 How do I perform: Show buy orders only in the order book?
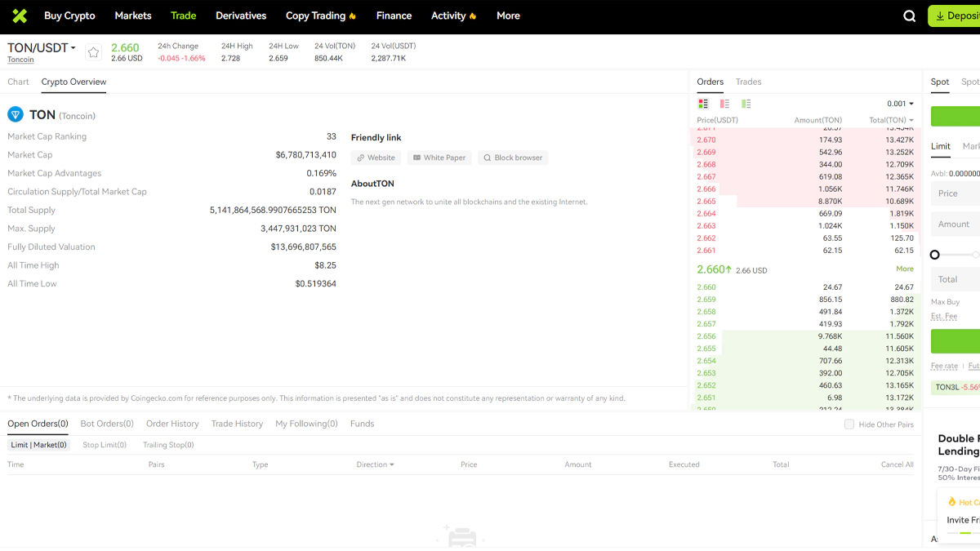pos(746,104)
